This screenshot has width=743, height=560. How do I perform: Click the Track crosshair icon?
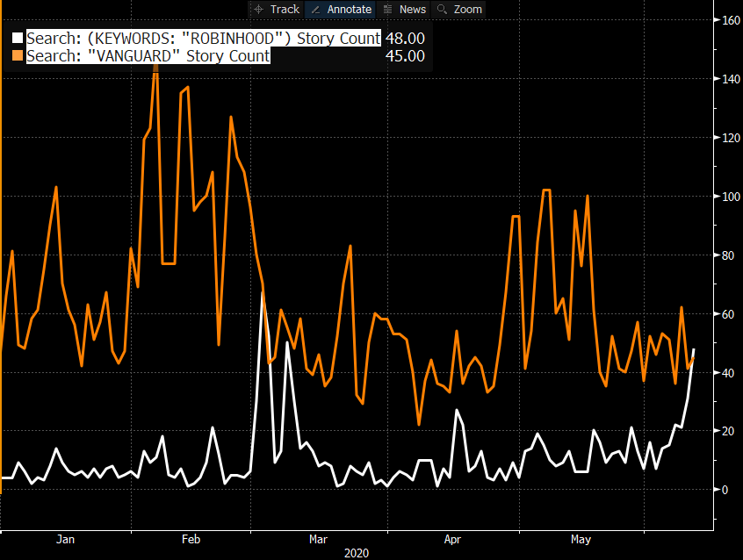(259, 10)
